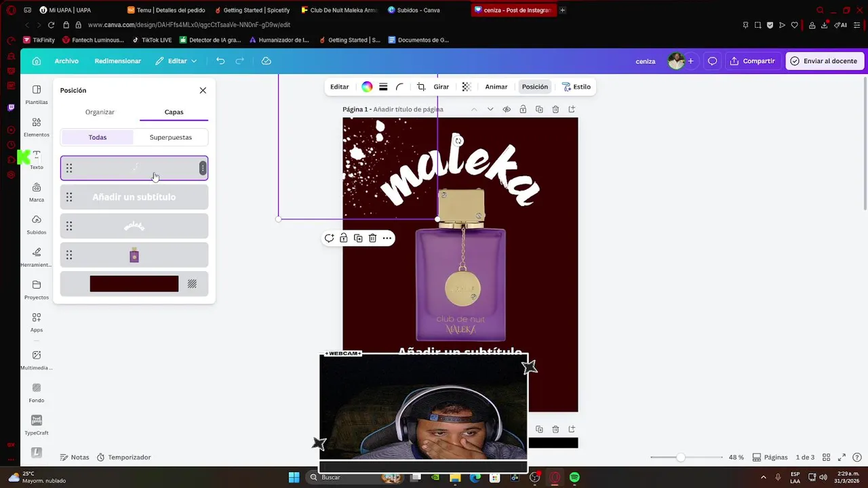The image size is (868, 488).
Task: Open the comments speech-bubble icon
Action: click(x=712, y=61)
